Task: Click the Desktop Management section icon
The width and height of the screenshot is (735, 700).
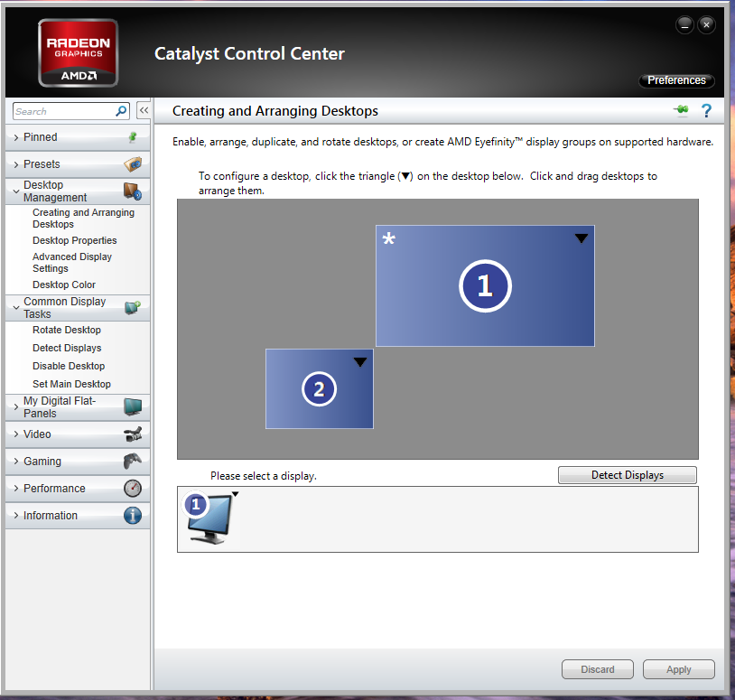Action: (x=133, y=191)
